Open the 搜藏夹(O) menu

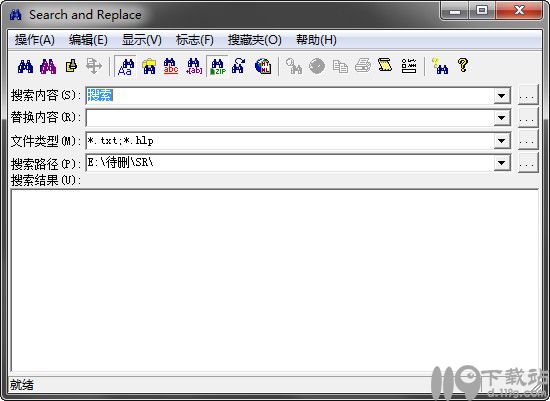pos(255,40)
